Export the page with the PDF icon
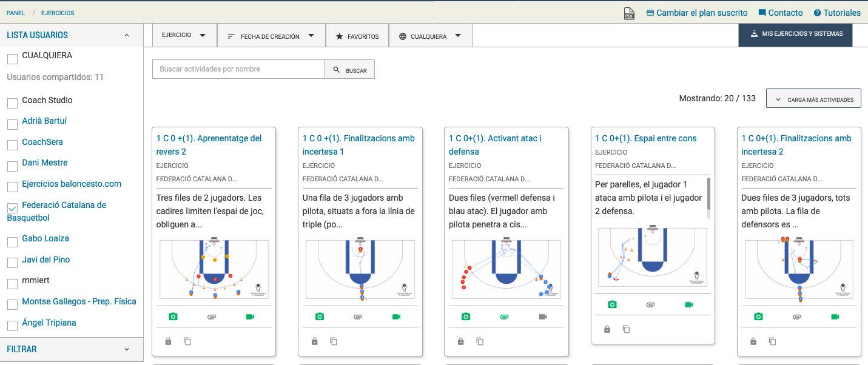 pos(629,14)
